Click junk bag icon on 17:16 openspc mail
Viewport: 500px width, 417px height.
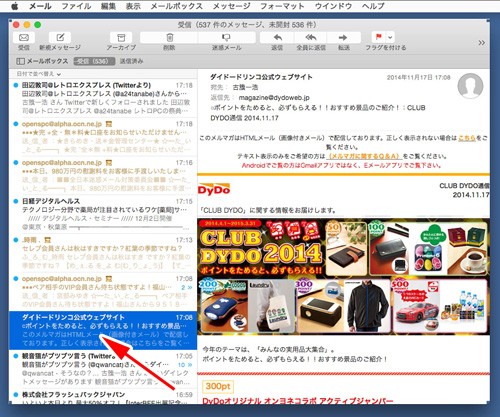click(x=108, y=163)
